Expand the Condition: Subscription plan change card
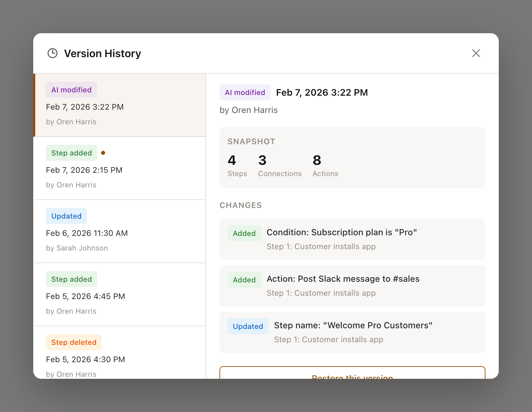This screenshot has height=412, width=532. (x=352, y=239)
